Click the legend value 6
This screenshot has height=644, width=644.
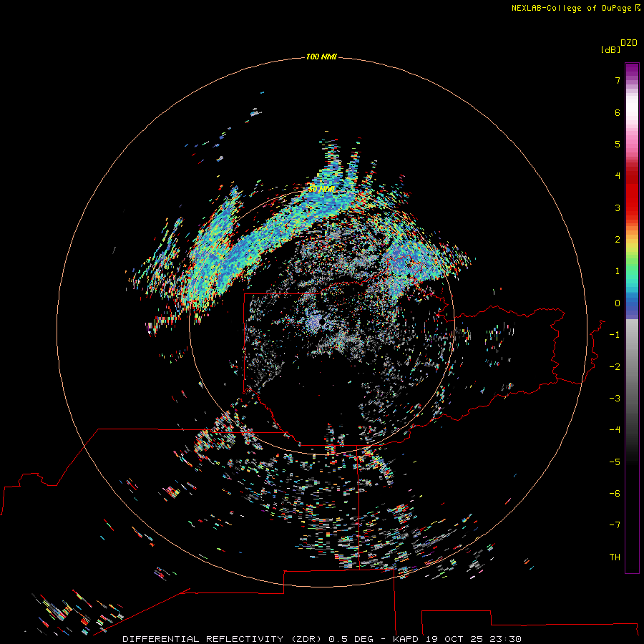(618, 112)
